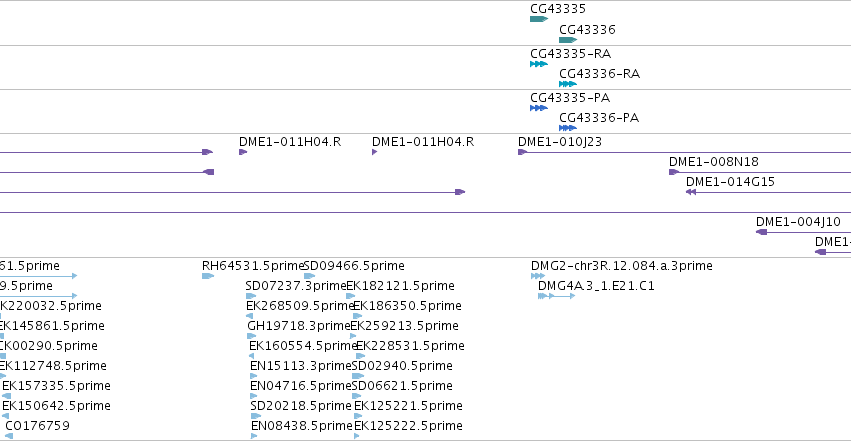Click the SD07237.3prime EST label
Image resolution: width=851 pixels, height=441 pixels.
pyautogui.click(x=296, y=286)
